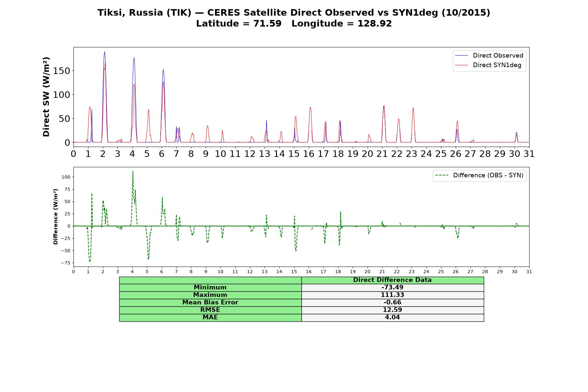
Task: Click the Direct Difference Data header cell
Action: tap(393, 280)
